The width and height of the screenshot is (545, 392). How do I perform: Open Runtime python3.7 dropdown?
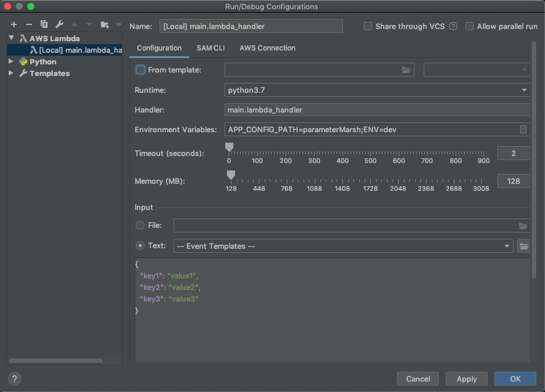click(x=377, y=90)
